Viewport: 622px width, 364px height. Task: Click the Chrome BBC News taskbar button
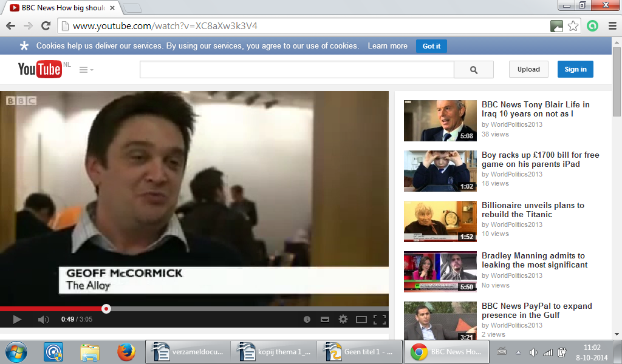tap(447, 352)
